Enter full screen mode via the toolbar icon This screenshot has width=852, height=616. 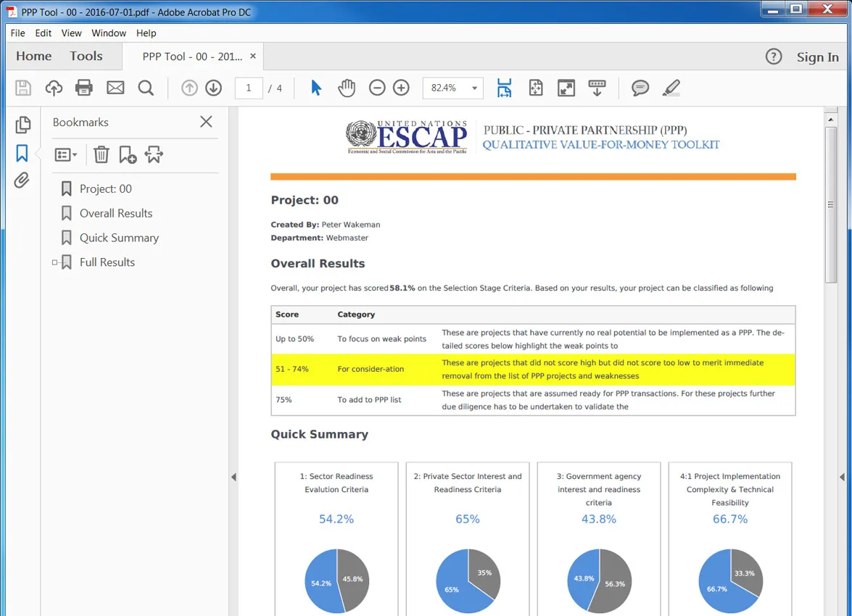coord(566,88)
